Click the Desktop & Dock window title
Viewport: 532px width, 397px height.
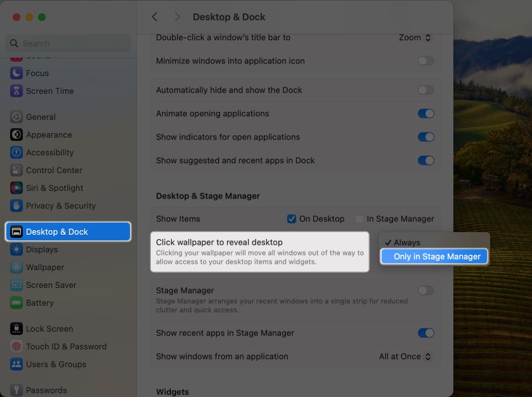(x=229, y=17)
